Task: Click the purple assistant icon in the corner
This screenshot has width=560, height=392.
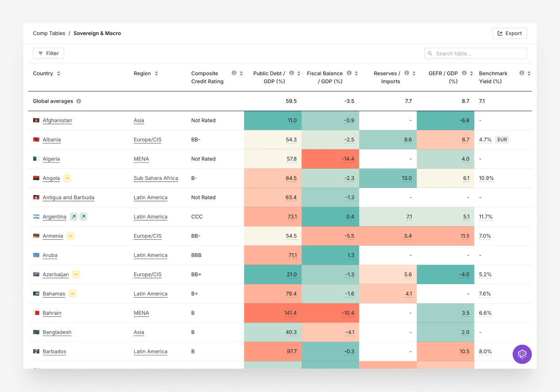Action: point(522,354)
